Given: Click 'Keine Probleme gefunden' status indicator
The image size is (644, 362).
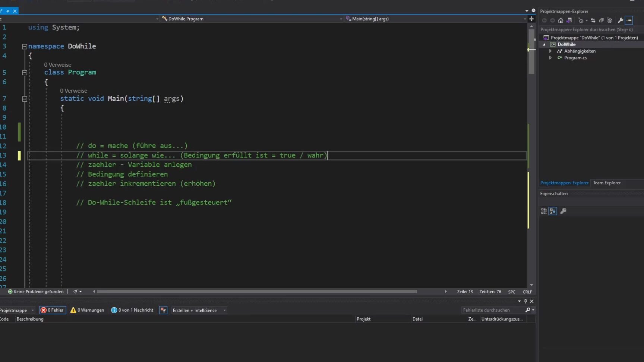Looking at the screenshot, I should pos(36,292).
